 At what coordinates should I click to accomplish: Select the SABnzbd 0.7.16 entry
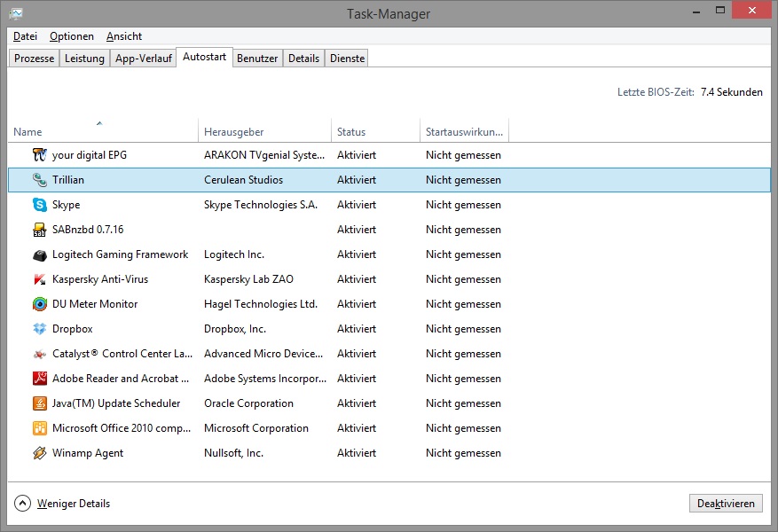coord(88,229)
